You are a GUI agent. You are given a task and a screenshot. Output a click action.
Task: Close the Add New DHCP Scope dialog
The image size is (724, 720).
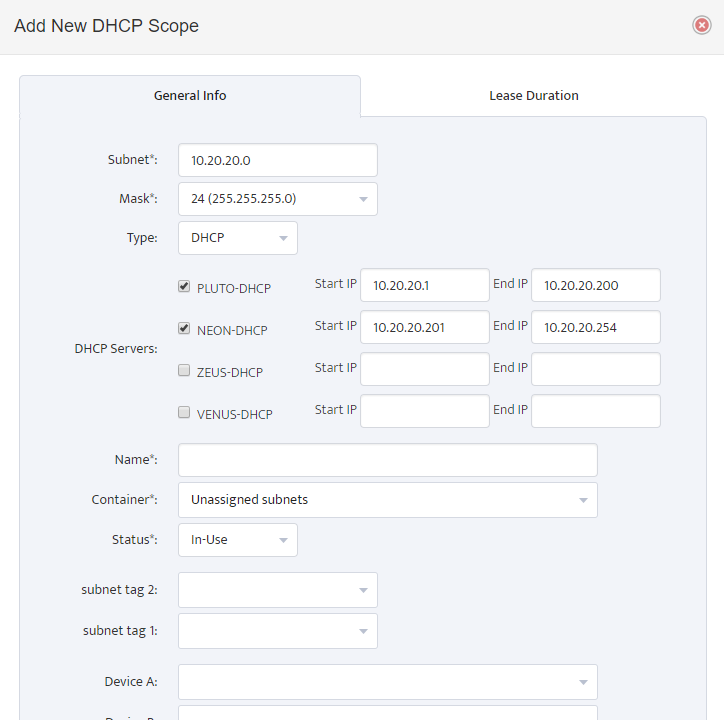pos(701,25)
